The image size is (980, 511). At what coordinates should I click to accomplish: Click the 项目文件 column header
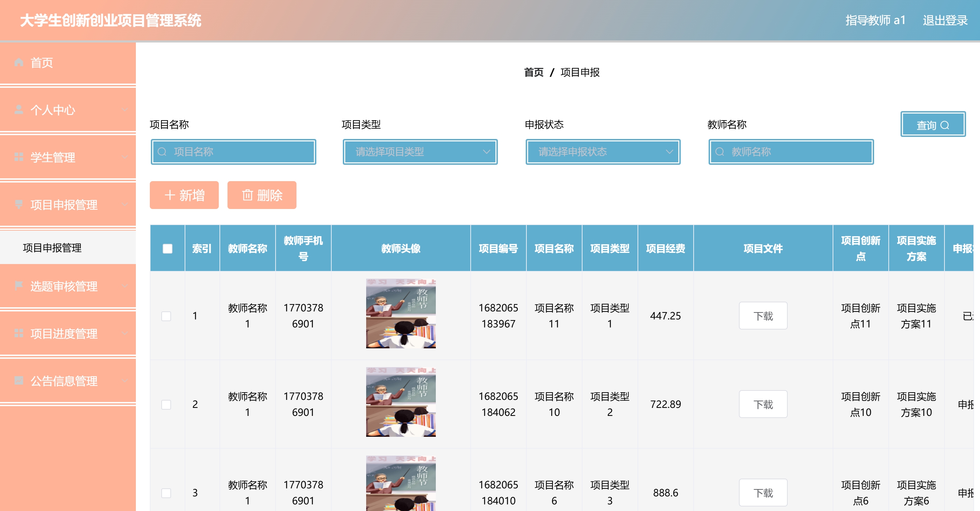pos(763,248)
